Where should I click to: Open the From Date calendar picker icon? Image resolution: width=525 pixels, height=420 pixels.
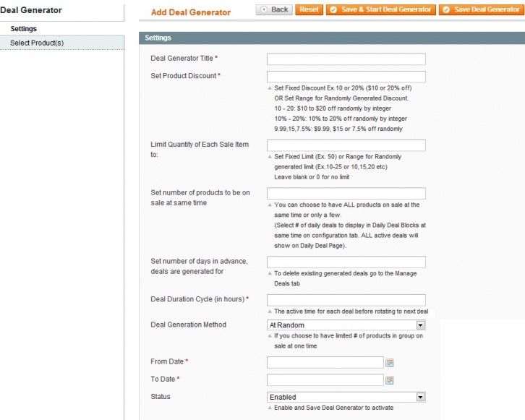[389, 362]
